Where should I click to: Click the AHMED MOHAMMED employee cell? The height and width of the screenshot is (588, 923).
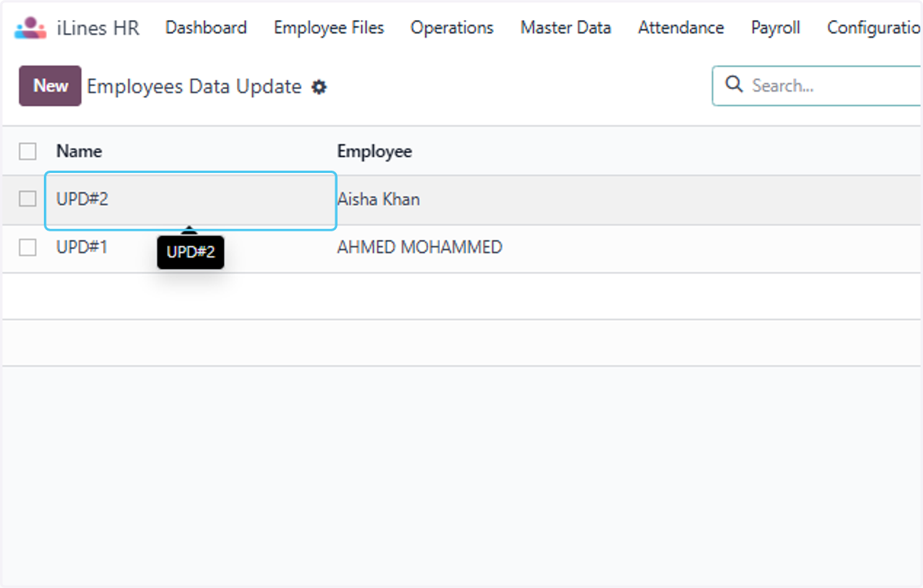[x=420, y=247]
